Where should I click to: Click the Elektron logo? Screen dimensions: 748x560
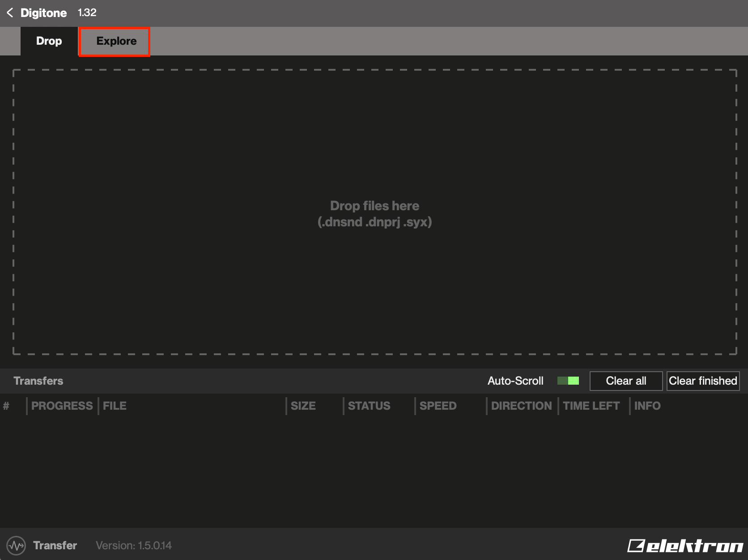tap(685, 546)
